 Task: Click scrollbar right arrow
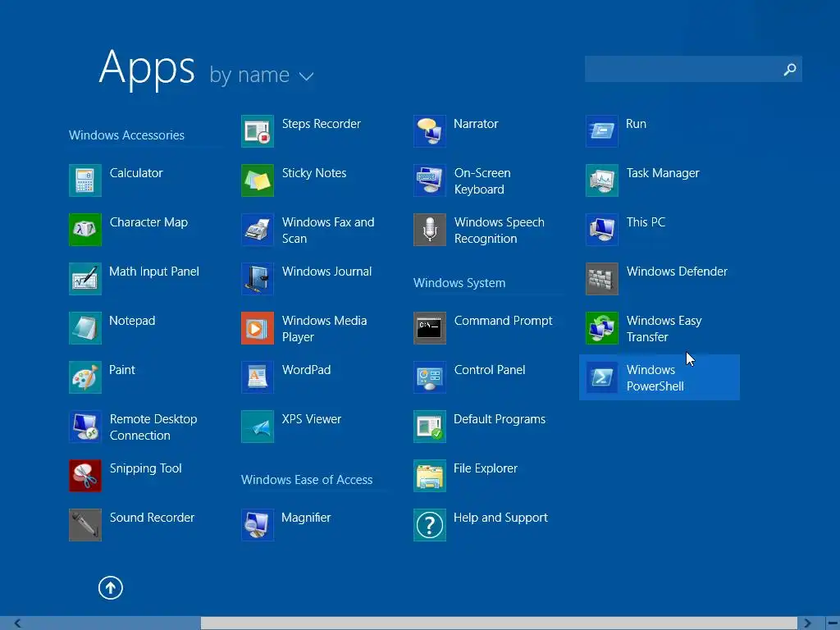[807, 623]
